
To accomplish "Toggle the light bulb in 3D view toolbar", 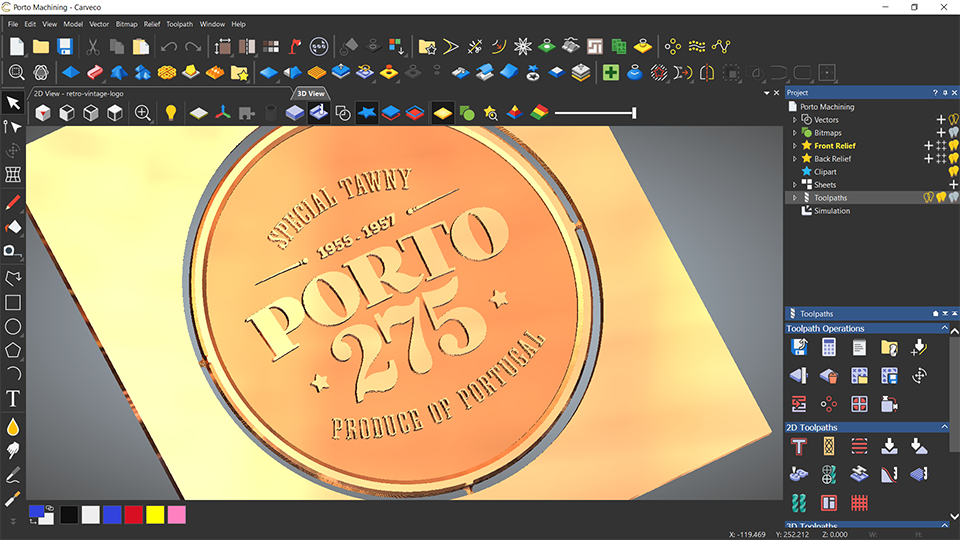I will (x=171, y=113).
